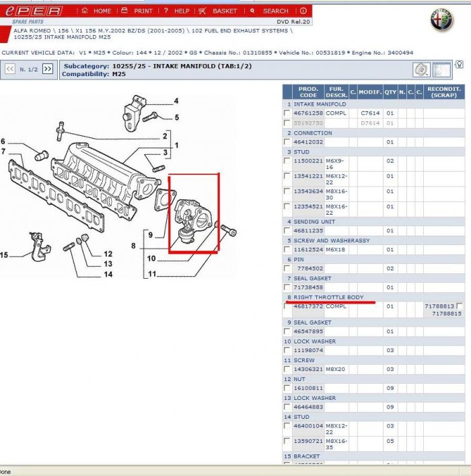The height and width of the screenshot is (476, 471).
Task: Go to previous page with double-left arrow
Action: point(10,69)
